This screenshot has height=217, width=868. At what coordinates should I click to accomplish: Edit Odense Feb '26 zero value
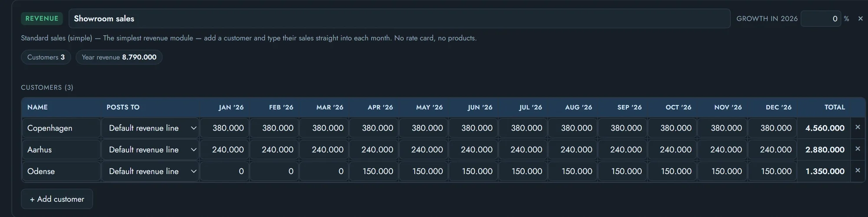[x=274, y=171]
